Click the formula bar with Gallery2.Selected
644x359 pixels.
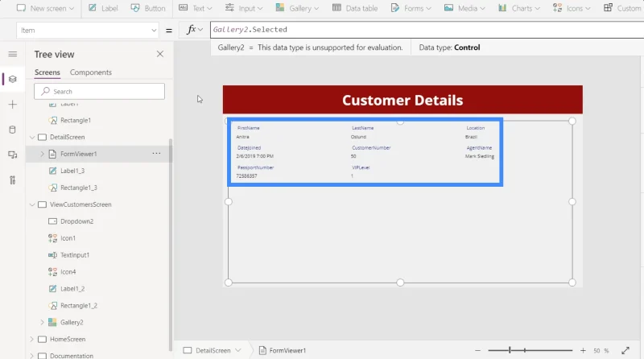pos(427,30)
